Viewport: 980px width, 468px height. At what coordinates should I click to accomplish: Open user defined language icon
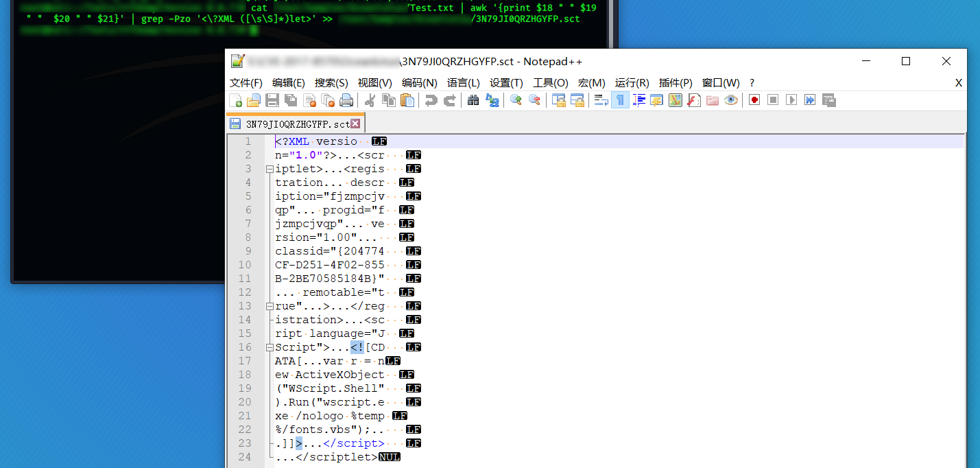pos(657,100)
